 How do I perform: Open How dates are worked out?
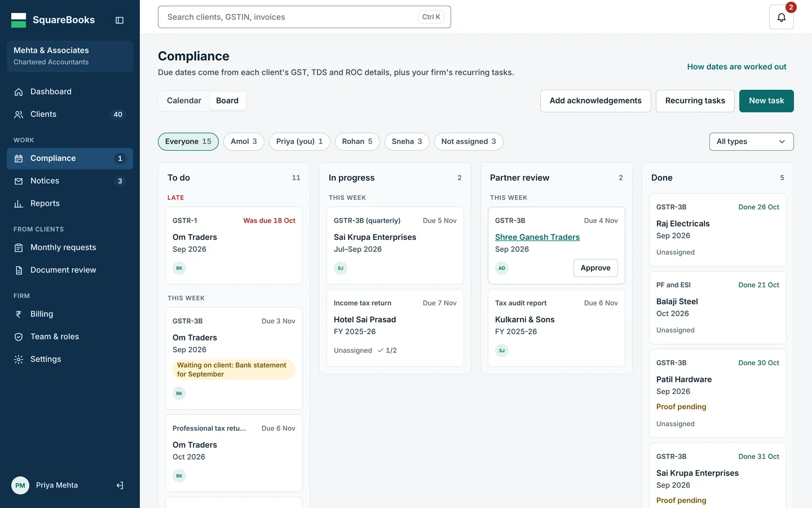tap(736, 67)
